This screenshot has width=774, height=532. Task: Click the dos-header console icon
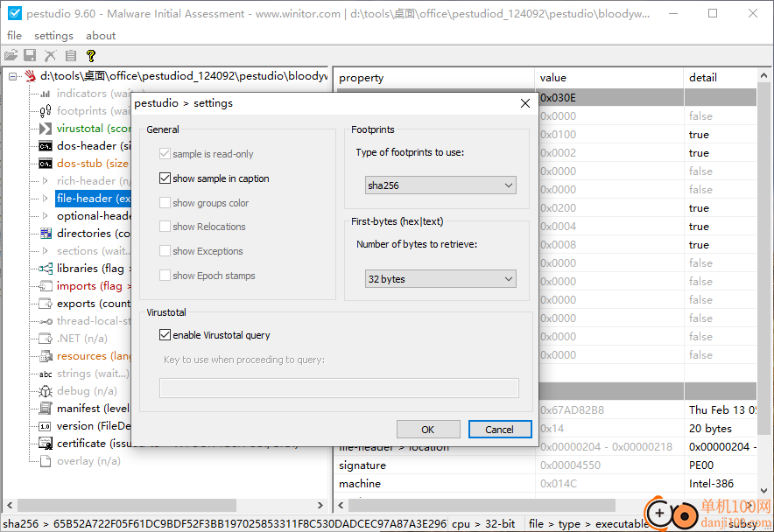45,146
